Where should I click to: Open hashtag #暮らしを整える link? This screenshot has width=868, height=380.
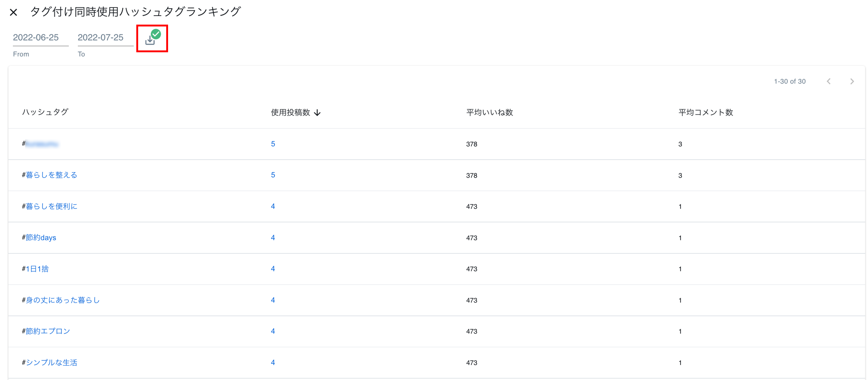pyautogui.click(x=52, y=175)
